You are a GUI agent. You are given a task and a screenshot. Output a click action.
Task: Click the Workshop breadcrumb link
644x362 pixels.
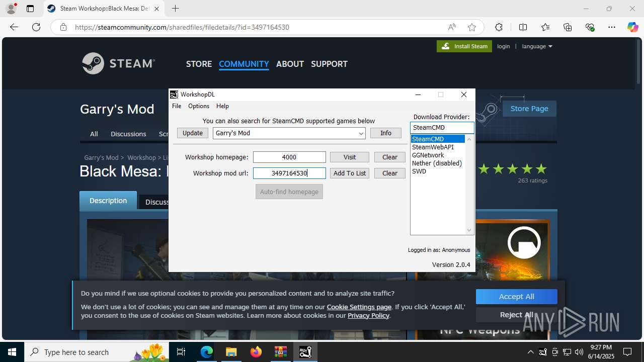point(141,157)
